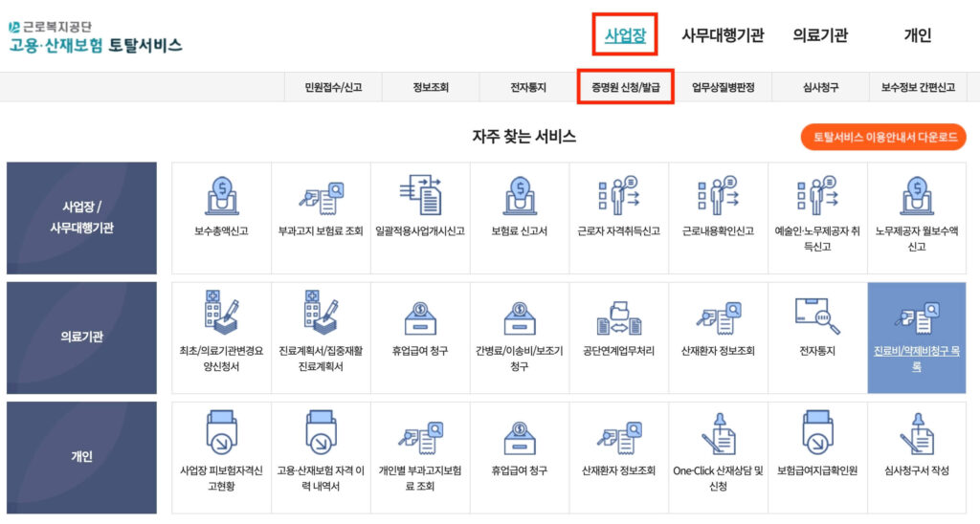Open the 보수총액신고 icon
Image resolution: width=980 pixels, height=524 pixels.
coord(221,197)
